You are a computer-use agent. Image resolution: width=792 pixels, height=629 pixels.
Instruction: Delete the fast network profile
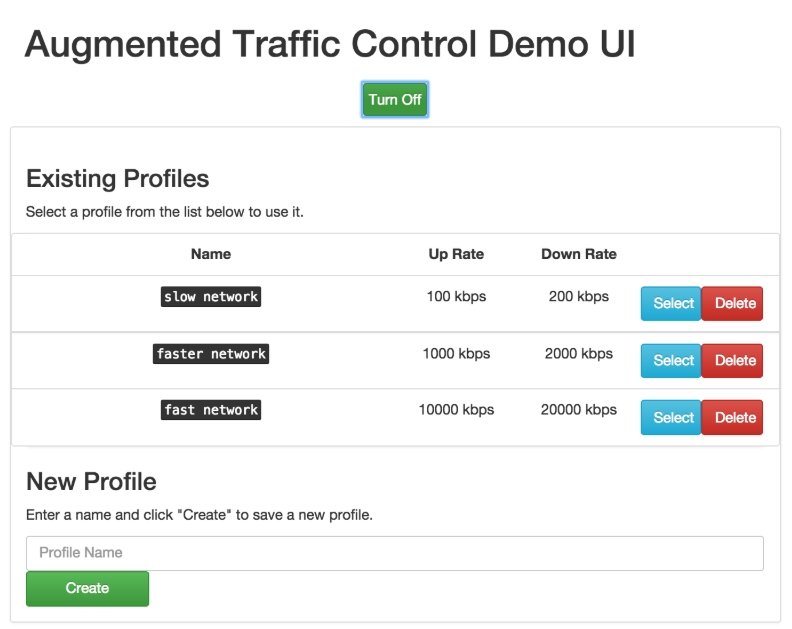tap(732, 417)
